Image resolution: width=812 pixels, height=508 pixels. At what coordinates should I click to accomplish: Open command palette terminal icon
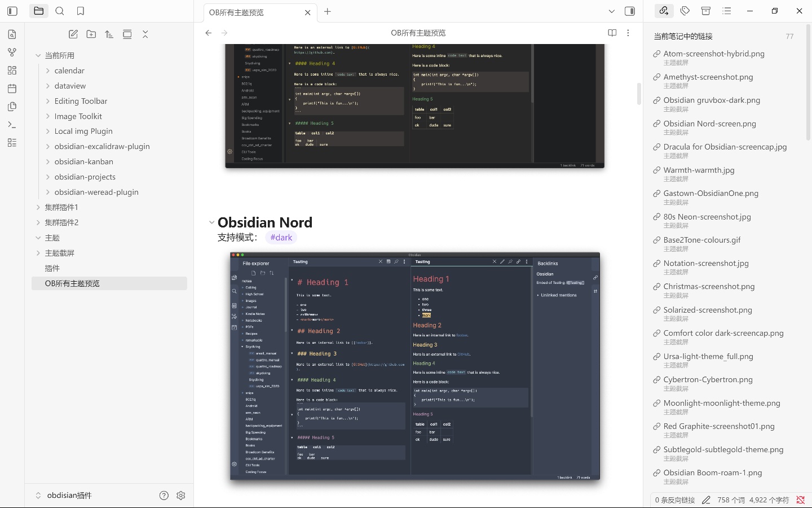coord(12,125)
